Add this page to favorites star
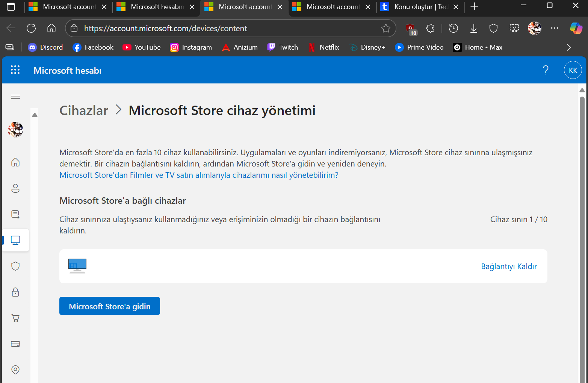This screenshot has height=383, width=588. point(385,28)
